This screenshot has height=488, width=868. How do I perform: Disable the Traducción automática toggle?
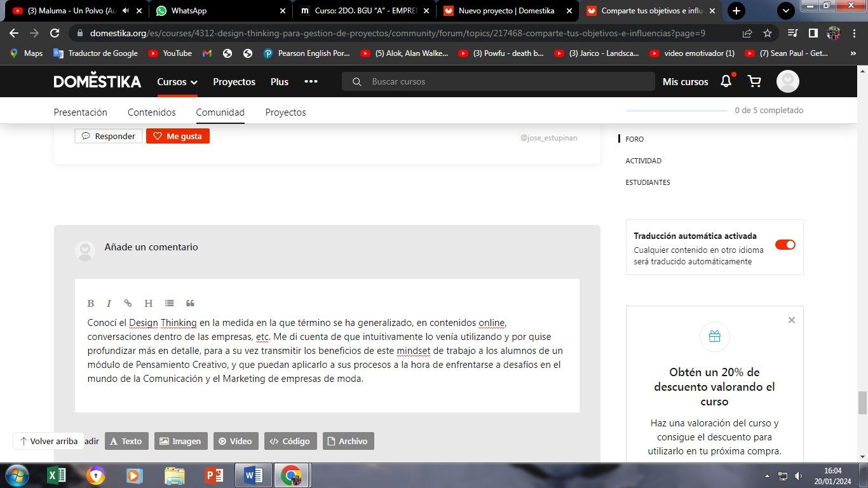(785, 245)
